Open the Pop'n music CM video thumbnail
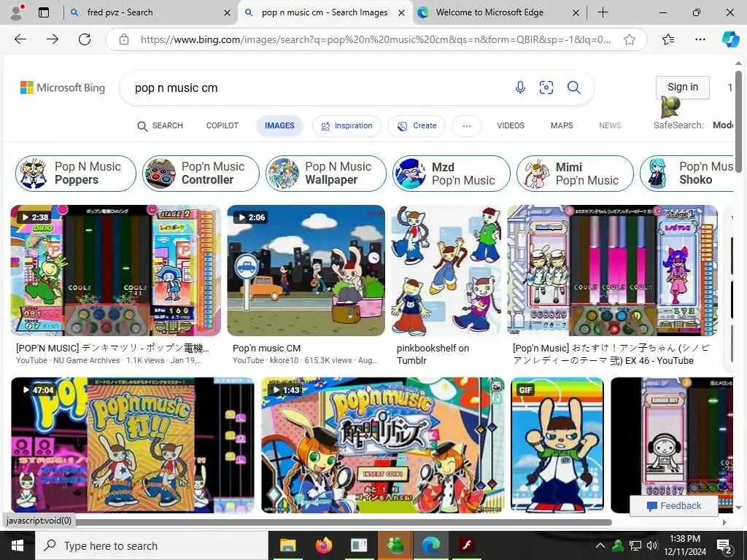Screen dimensions: 747x560 coord(306,271)
